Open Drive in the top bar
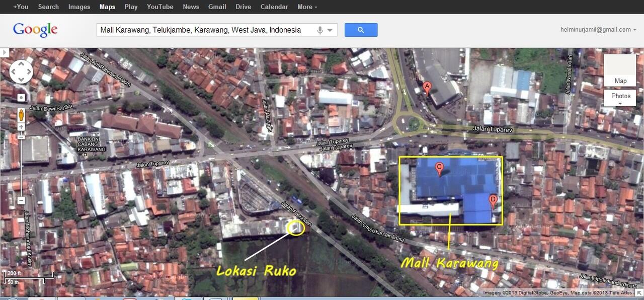 [x=243, y=7]
